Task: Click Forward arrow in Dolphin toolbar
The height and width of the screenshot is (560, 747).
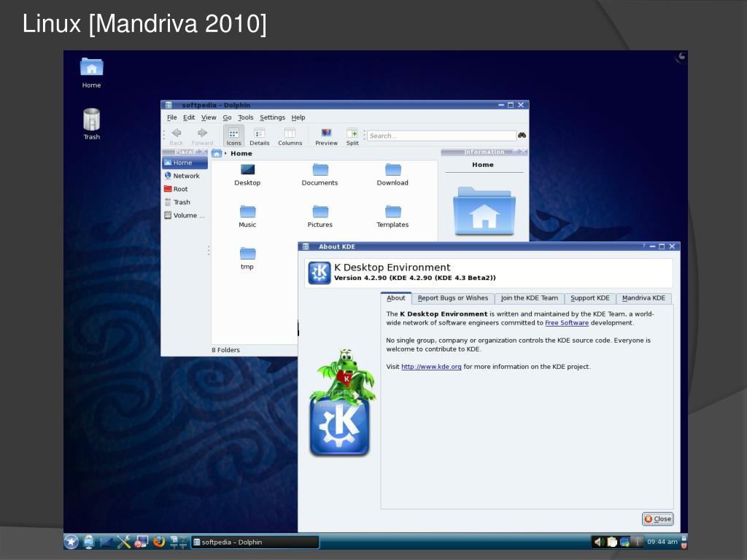Action: (203, 136)
